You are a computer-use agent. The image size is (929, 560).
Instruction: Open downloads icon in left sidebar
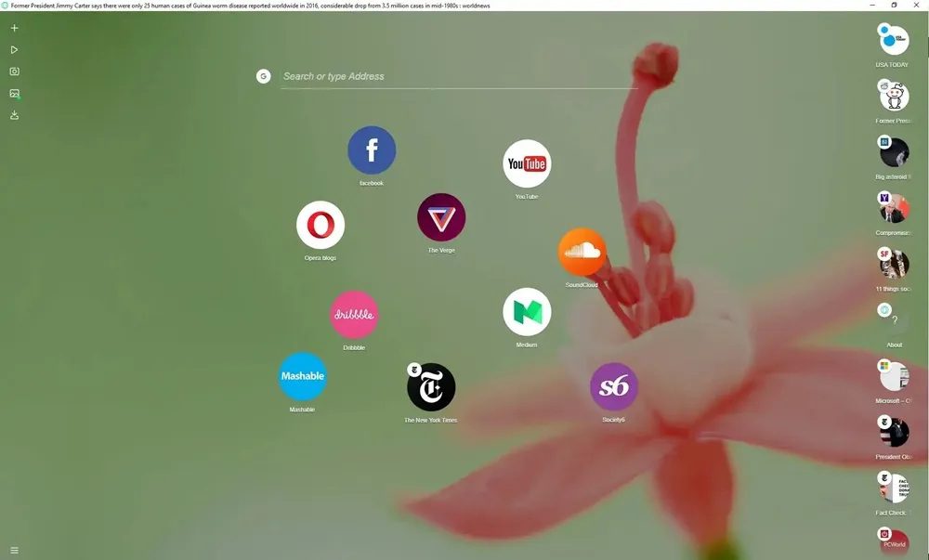click(14, 115)
